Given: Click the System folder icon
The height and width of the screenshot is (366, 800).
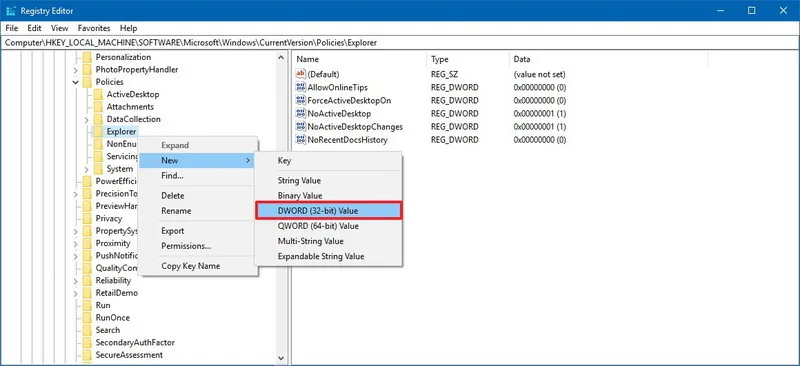Looking at the screenshot, I should 98,169.
